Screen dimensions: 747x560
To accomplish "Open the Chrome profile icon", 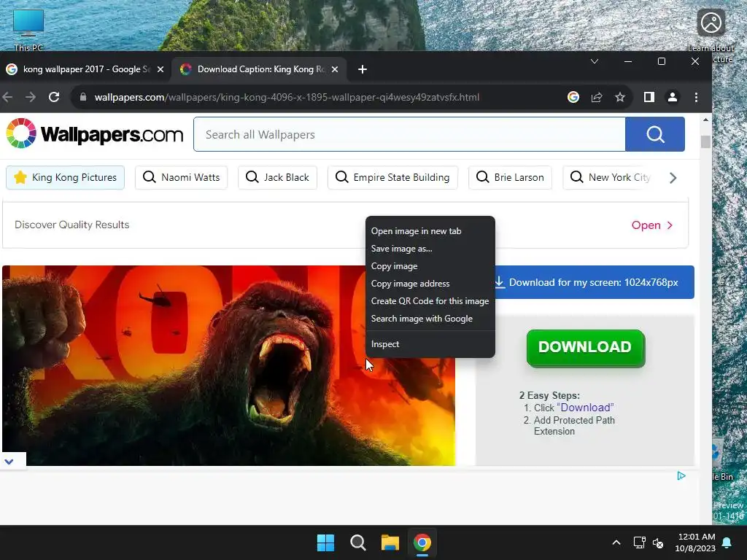I will tap(672, 97).
